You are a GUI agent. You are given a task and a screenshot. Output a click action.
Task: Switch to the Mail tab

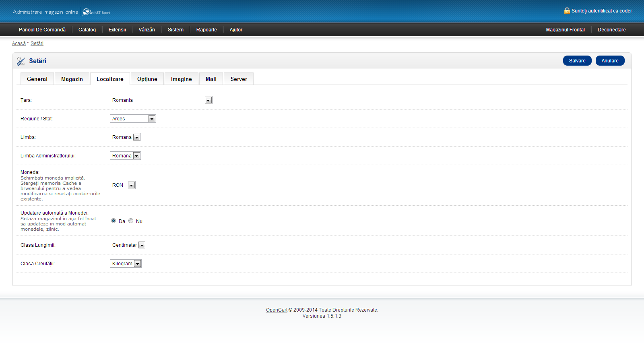point(211,79)
